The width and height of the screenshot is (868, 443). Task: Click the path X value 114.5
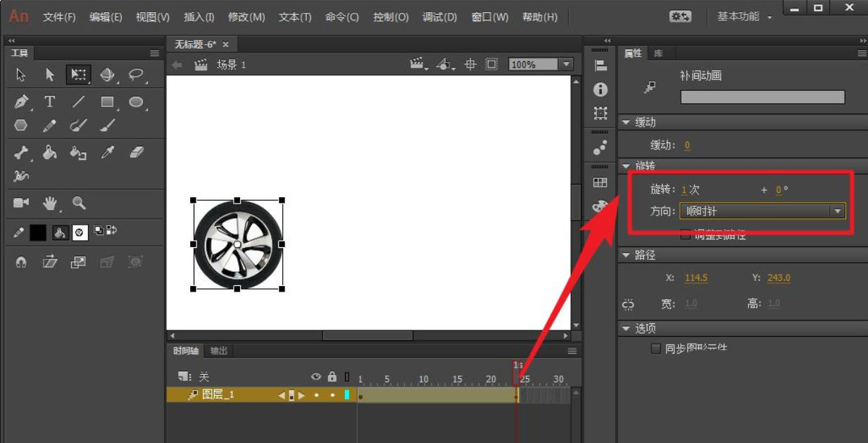(x=696, y=277)
